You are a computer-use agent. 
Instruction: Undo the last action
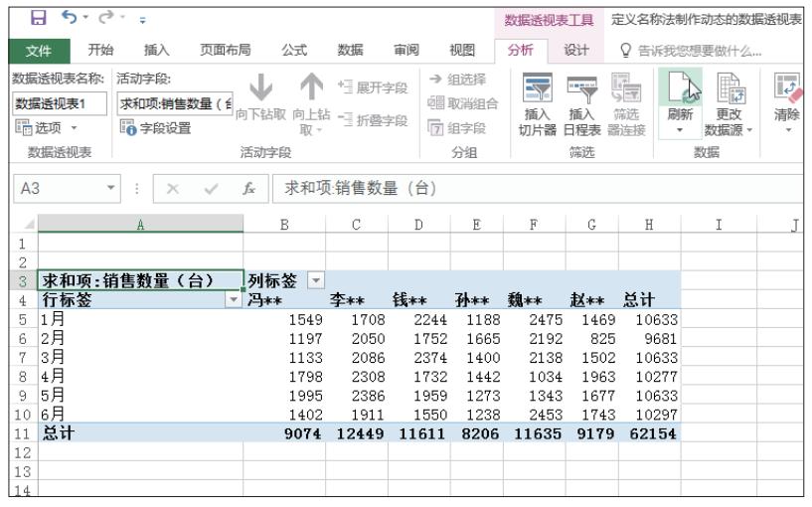[x=69, y=18]
